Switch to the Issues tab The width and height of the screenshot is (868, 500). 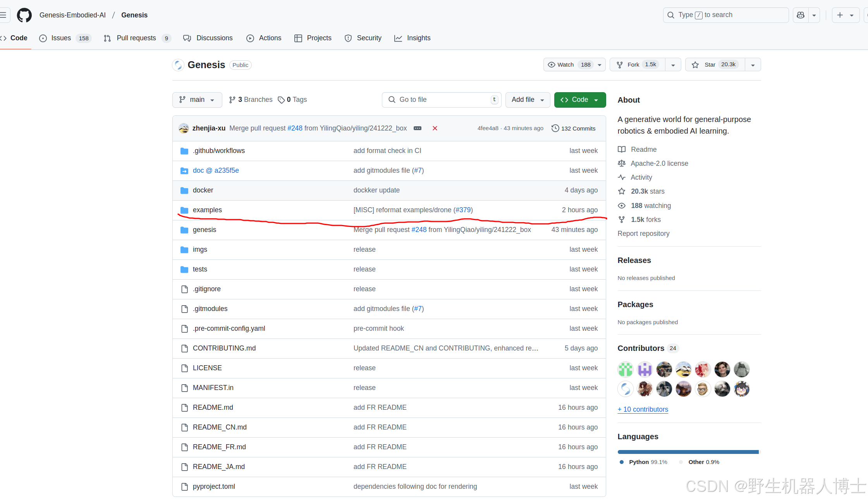tap(61, 38)
